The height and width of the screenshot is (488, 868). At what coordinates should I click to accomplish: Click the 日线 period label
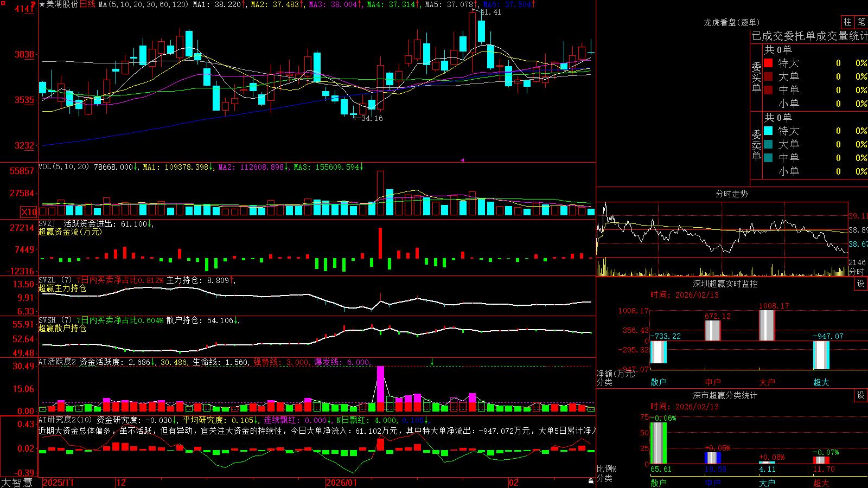87,4
